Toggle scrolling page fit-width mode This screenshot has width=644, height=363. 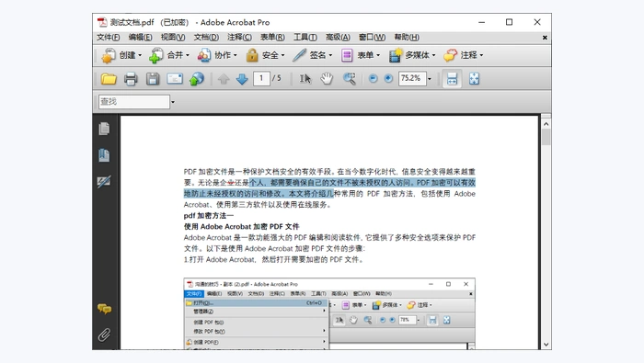452,79
